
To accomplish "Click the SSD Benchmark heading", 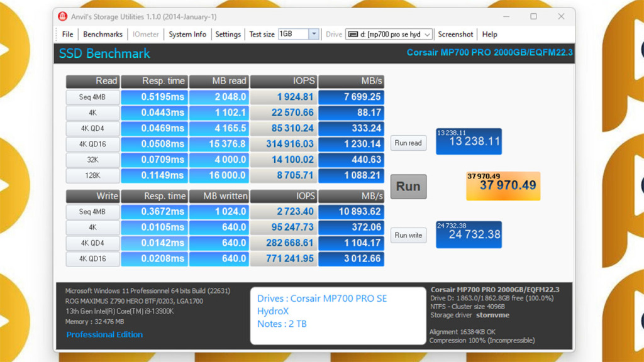I will click(104, 53).
